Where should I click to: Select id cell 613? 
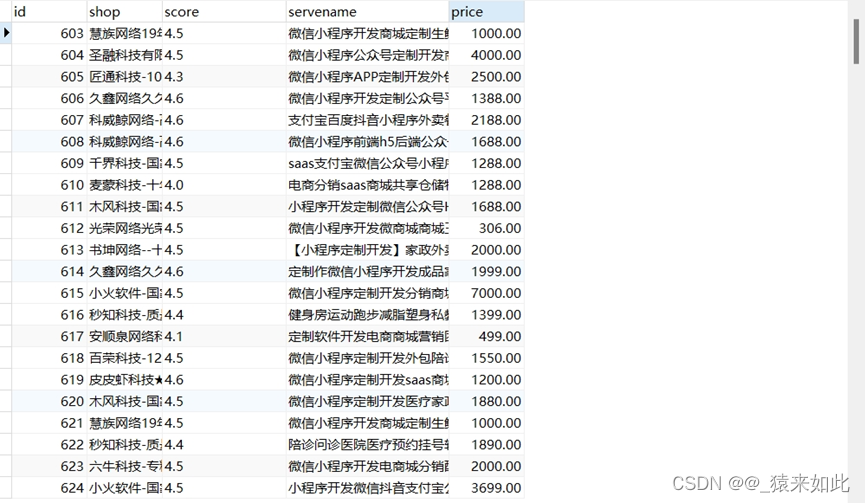point(49,250)
